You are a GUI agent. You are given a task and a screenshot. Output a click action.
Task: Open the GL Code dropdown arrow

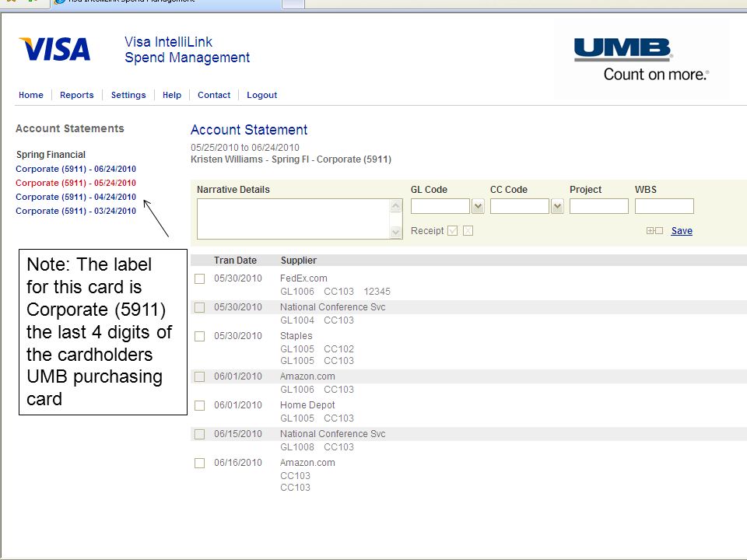coord(478,206)
